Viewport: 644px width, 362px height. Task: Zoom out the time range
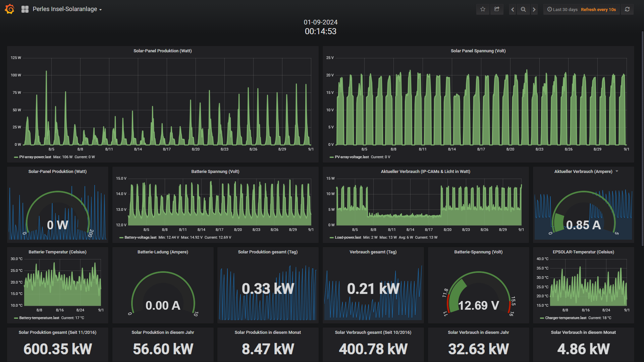pyautogui.click(x=523, y=9)
